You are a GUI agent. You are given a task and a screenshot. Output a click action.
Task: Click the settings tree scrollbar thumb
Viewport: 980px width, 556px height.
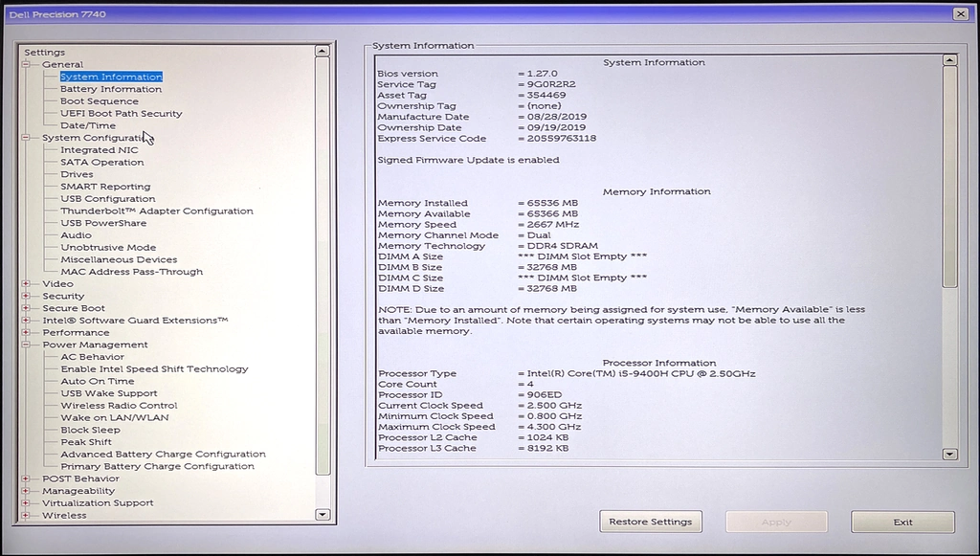pyautogui.click(x=323, y=266)
